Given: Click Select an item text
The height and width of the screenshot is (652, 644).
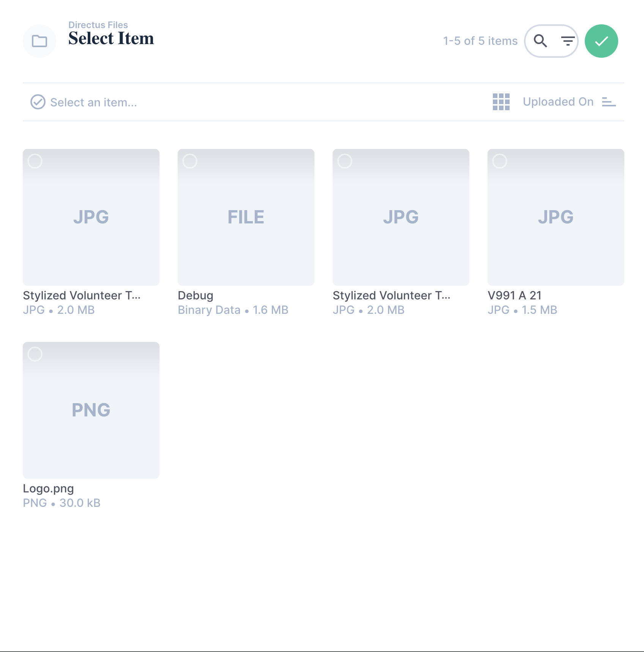Looking at the screenshot, I should point(93,102).
